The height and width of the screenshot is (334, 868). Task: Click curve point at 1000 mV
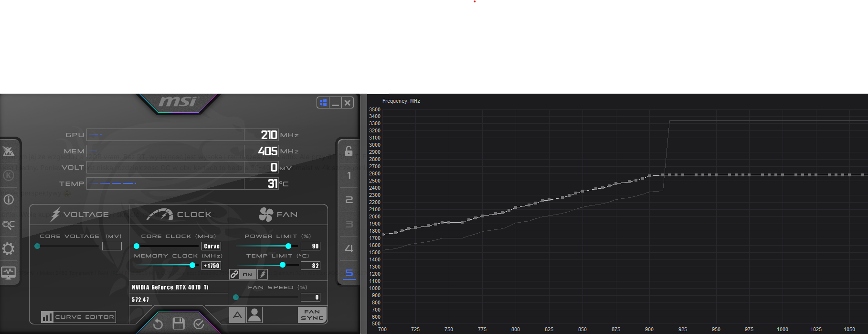[783, 175]
